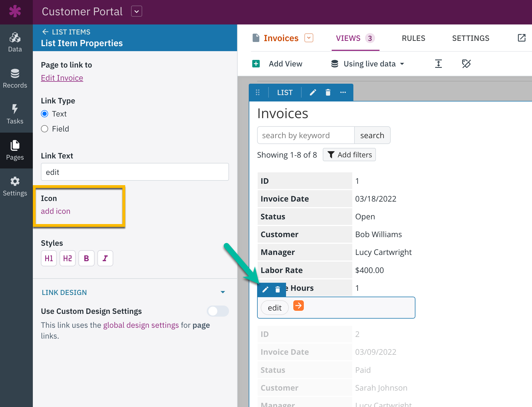Click the add icon link
Screen dimensions: 532x407
[56, 211]
